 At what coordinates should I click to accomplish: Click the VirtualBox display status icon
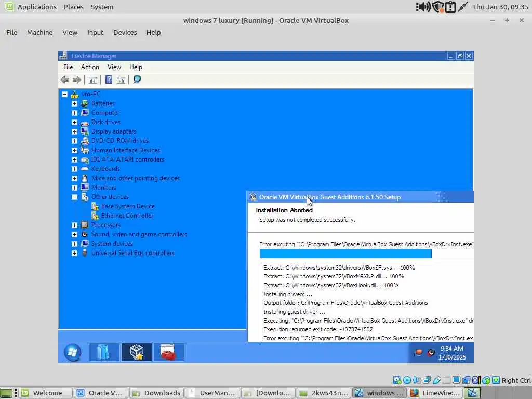tap(456, 380)
